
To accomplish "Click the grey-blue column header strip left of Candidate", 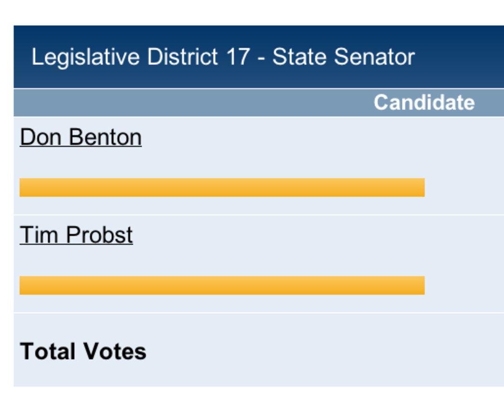I will coord(193,103).
